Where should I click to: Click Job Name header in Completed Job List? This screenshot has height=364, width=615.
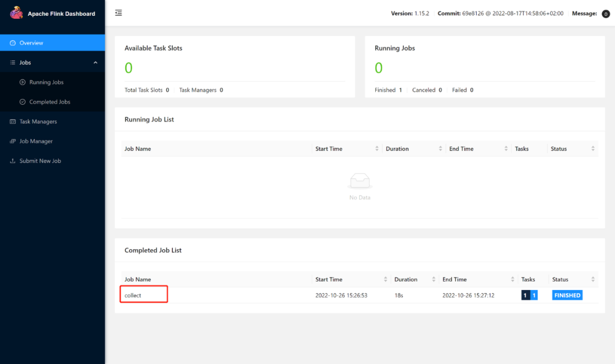coord(138,279)
